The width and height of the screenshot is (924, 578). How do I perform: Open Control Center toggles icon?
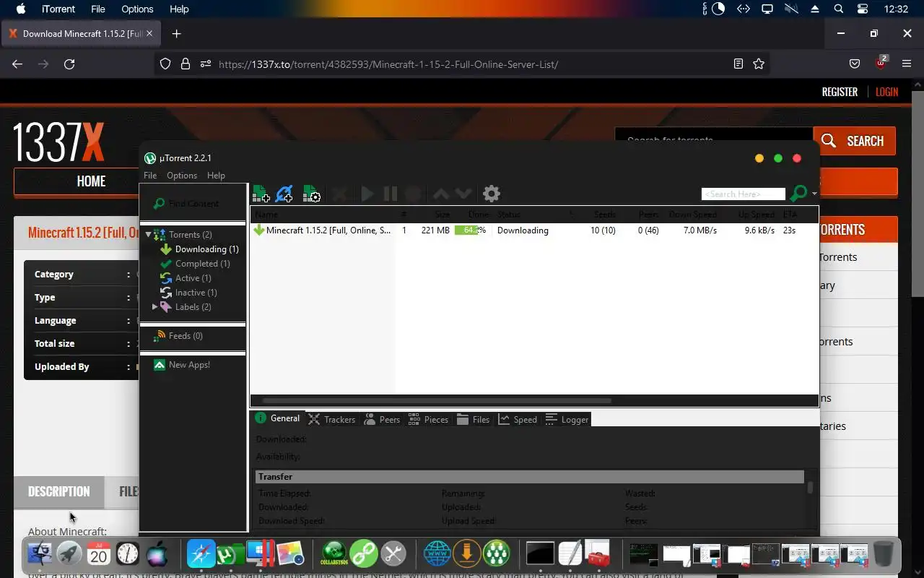pyautogui.click(x=863, y=9)
